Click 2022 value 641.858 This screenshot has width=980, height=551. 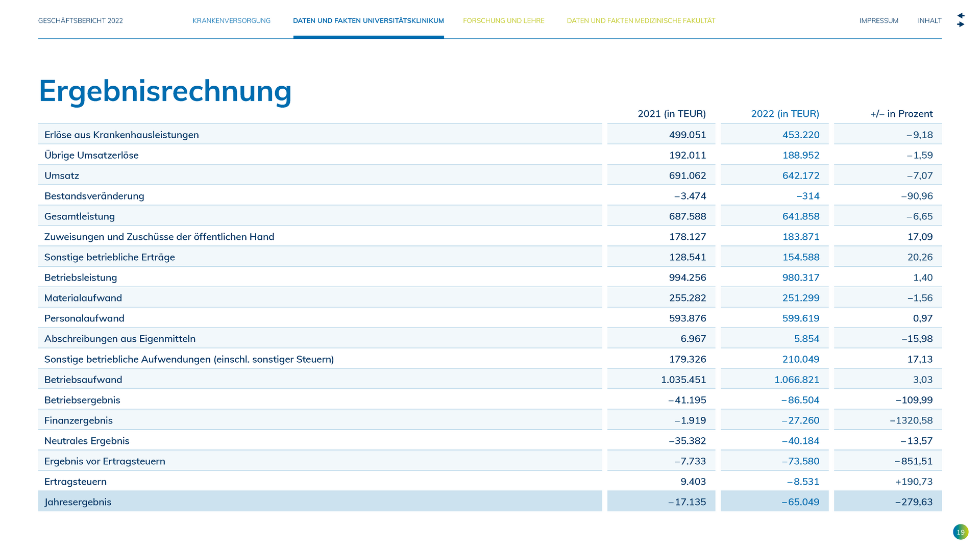click(801, 216)
